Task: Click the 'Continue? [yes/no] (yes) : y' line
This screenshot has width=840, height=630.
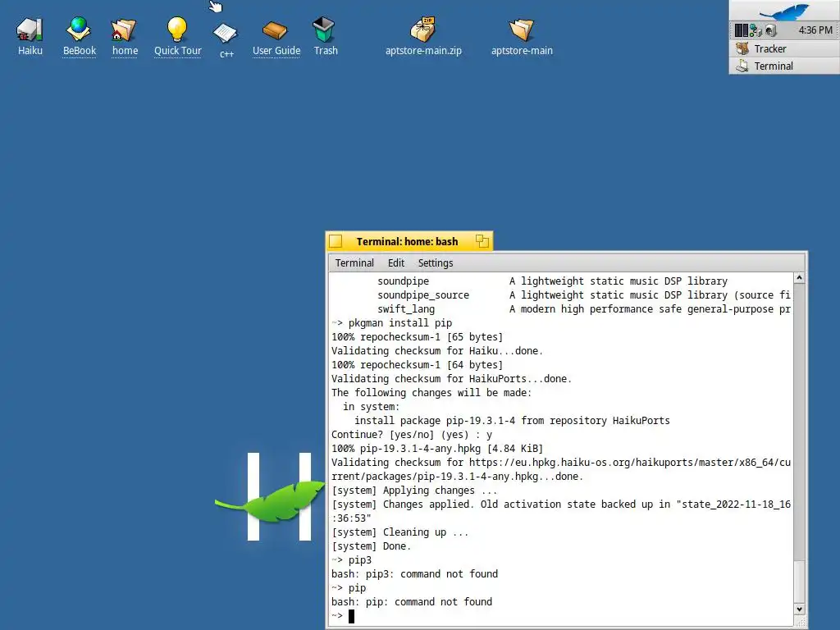Action: [412, 435]
